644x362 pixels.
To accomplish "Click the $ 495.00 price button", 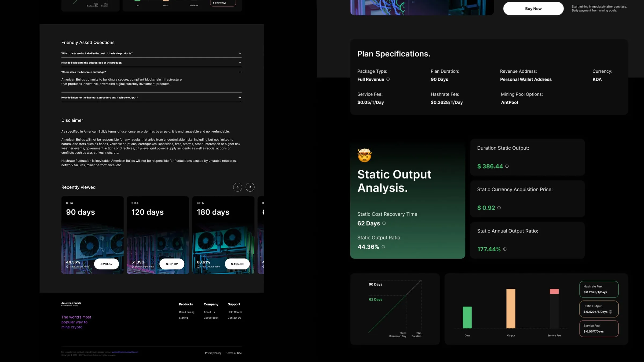I will pos(237,264).
